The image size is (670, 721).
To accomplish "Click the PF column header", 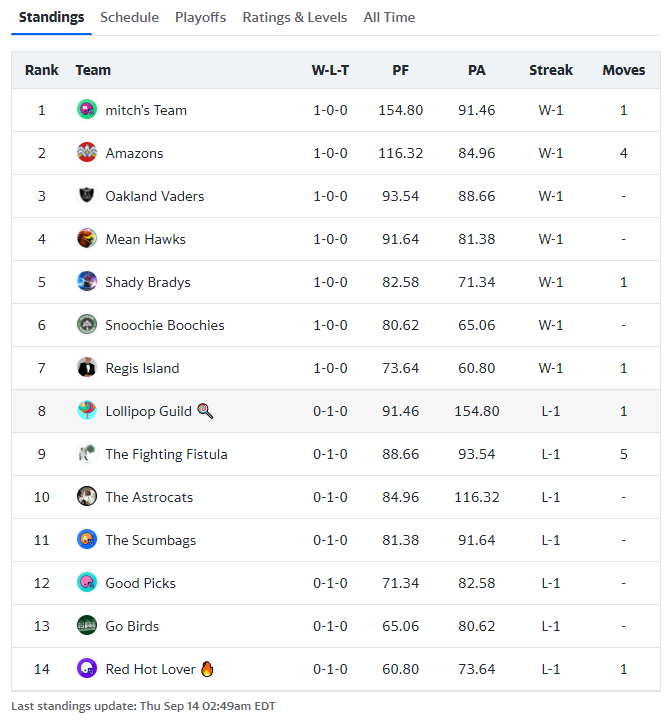I will click(400, 70).
